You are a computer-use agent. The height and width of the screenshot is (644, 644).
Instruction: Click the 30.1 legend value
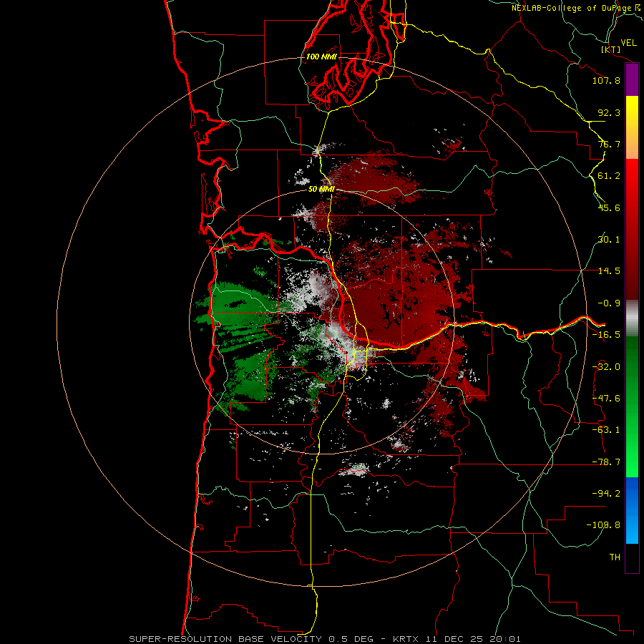609,240
